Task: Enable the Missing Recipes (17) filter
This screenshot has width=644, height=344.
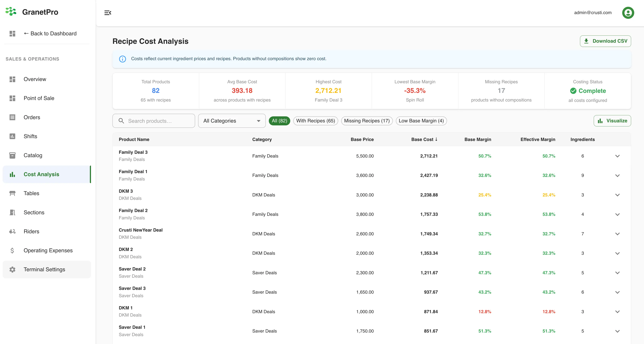Action: pos(367,121)
